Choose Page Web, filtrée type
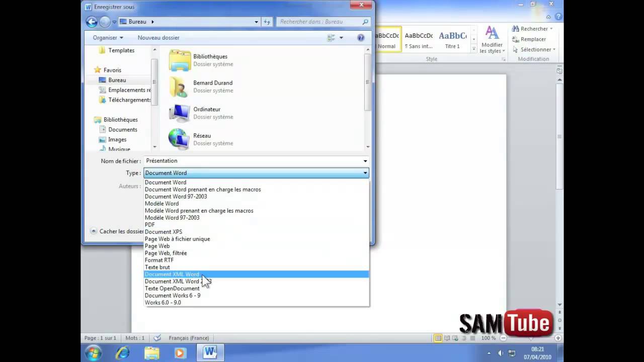This screenshot has width=644, height=362. [x=257, y=253]
